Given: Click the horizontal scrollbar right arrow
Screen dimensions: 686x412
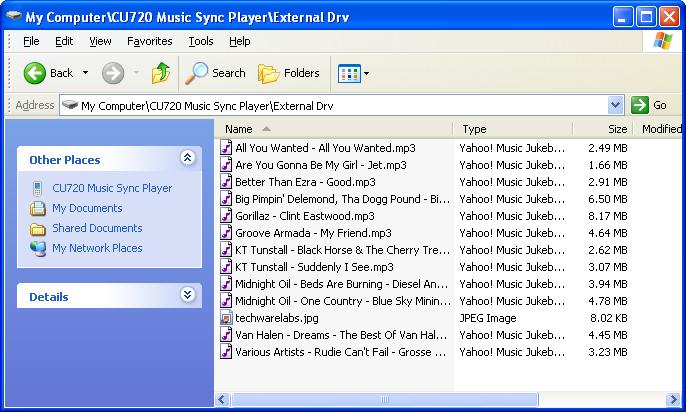Looking at the screenshot, I should click(673, 399).
